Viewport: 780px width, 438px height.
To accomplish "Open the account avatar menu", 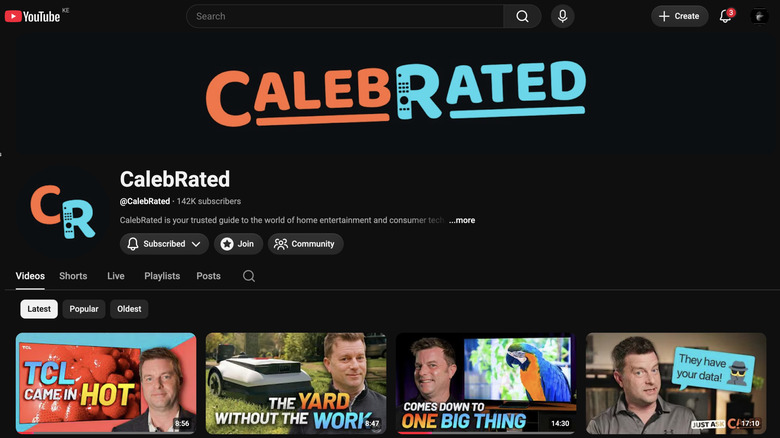I will (x=759, y=16).
